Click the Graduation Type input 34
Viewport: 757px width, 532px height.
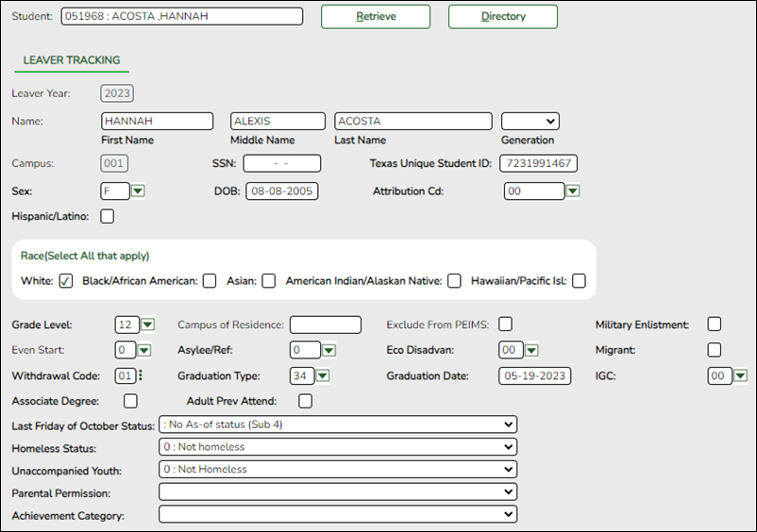tap(302, 375)
